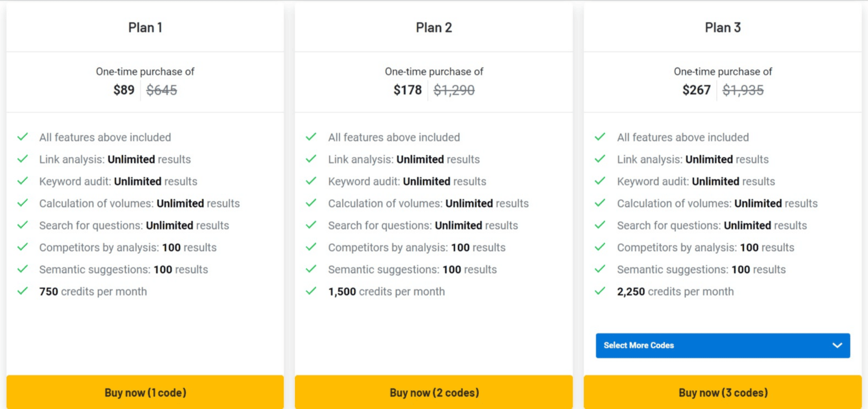Click the Buy now (1 code) button
868x409 pixels.
145,392
